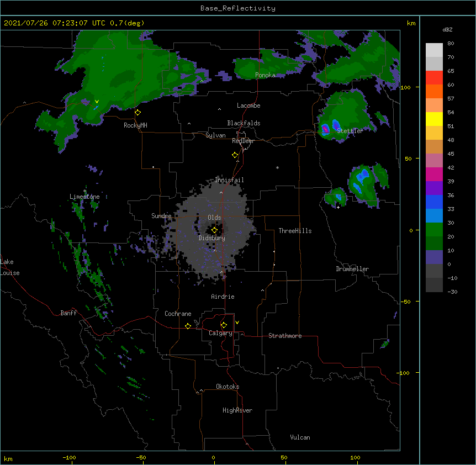The image size is (476, 465).
Task: Click the white asterisk marker east of Innisfail
Action: 277,167
